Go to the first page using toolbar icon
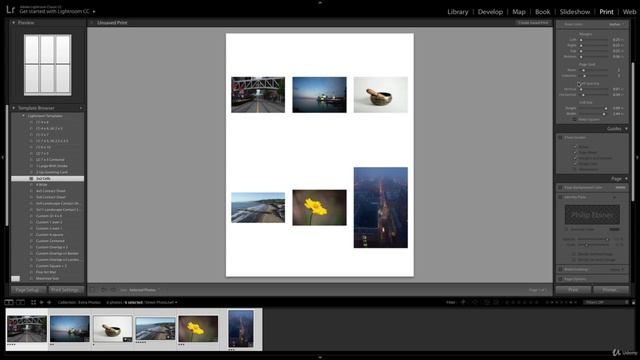This screenshot has height=360, width=640. tap(93, 290)
